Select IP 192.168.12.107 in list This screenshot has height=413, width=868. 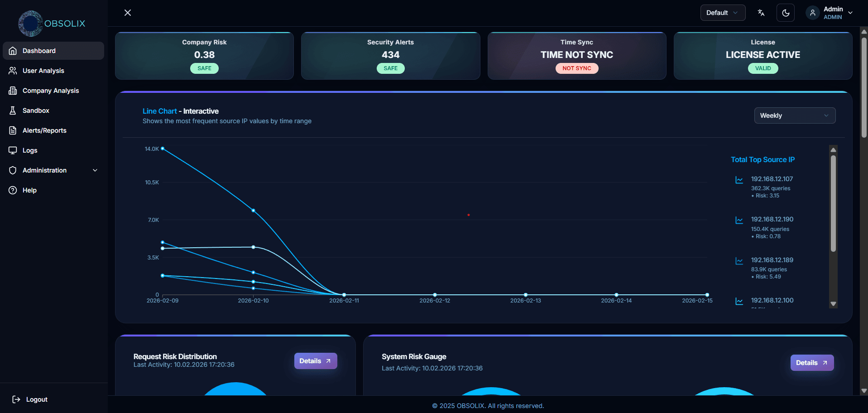[x=772, y=179]
